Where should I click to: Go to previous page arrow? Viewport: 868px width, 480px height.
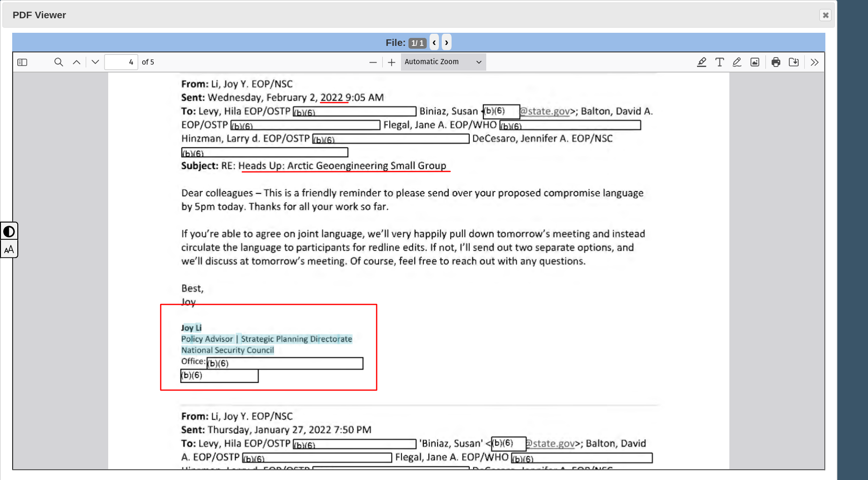coord(77,62)
